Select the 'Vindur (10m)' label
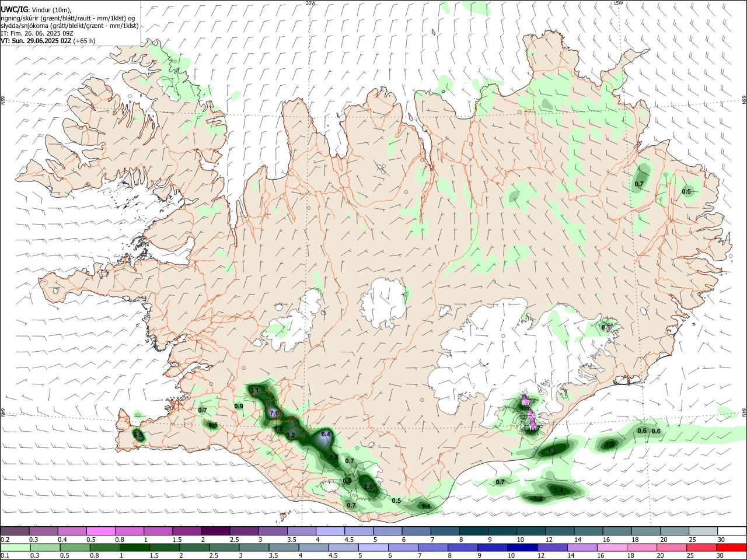This screenshot has height=560, width=747. [51, 10]
